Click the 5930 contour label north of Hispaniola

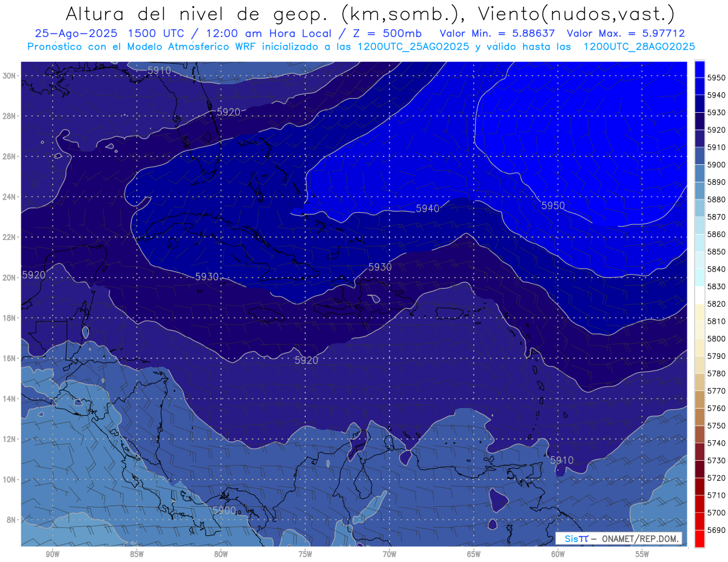tap(380, 267)
